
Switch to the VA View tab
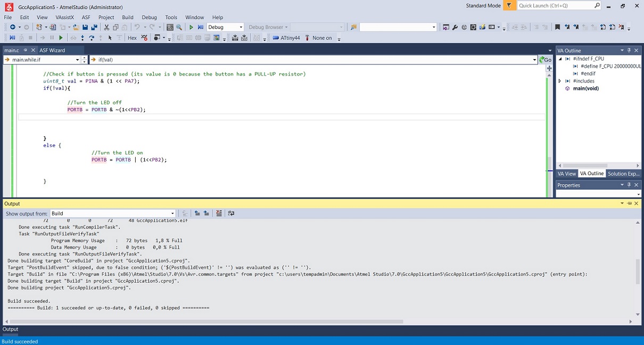566,174
